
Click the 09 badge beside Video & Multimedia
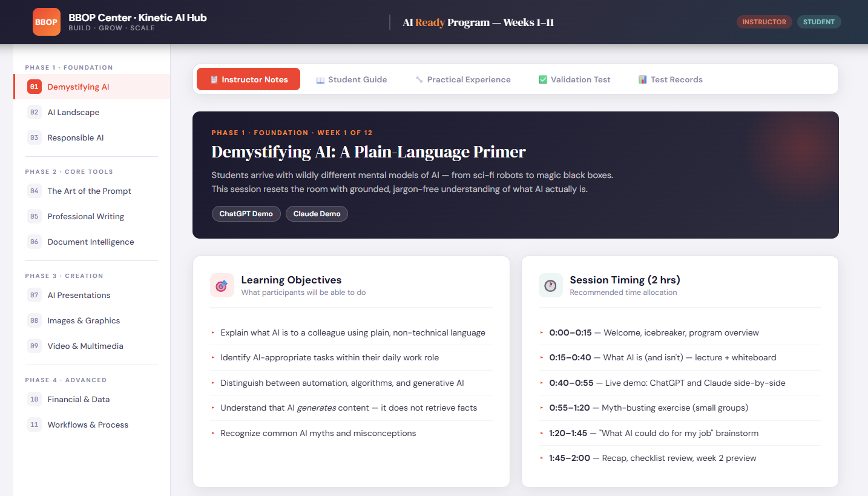click(35, 346)
